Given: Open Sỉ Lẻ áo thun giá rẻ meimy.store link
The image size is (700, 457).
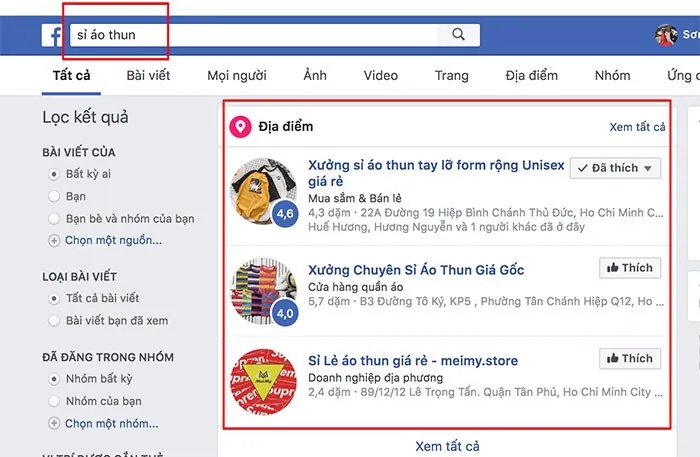Looking at the screenshot, I should tap(413, 361).
